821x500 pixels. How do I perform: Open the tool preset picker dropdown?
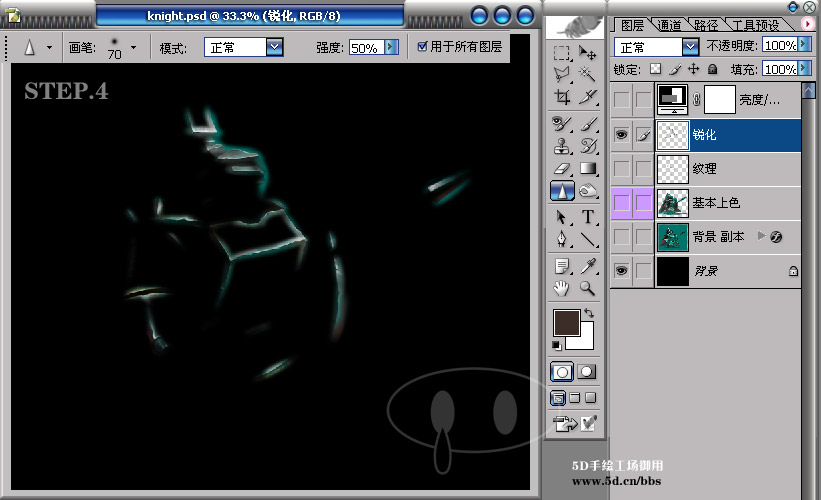[49, 48]
